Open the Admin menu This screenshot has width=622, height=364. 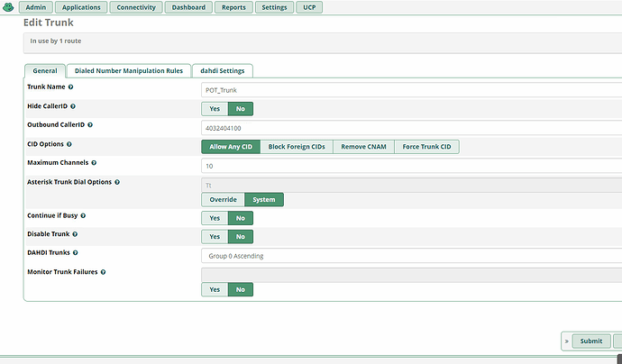tap(36, 7)
